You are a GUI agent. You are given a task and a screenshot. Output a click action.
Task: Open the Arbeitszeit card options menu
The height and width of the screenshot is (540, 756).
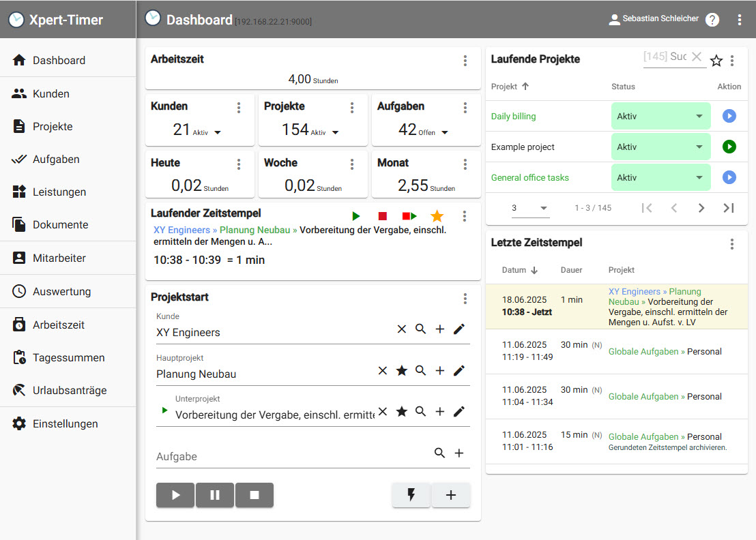coord(465,60)
